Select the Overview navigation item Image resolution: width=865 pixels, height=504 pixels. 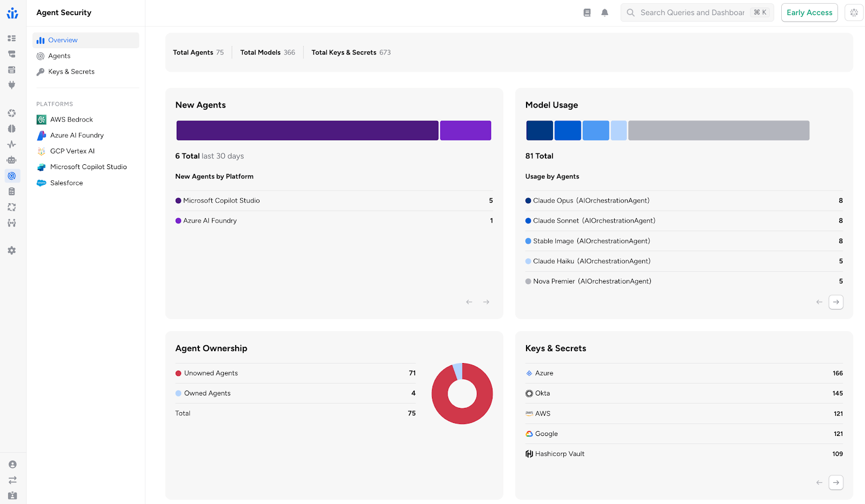click(63, 40)
